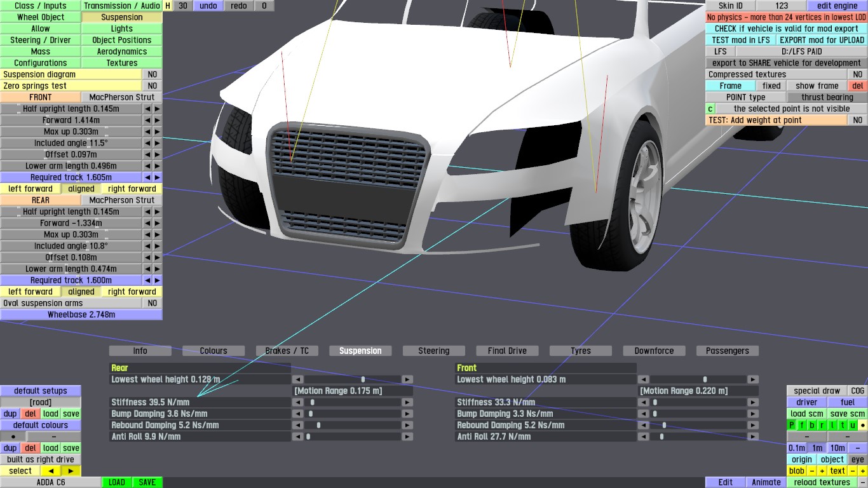Open the Final Drive tab
This screenshot has width=868, height=488.
point(507,351)
